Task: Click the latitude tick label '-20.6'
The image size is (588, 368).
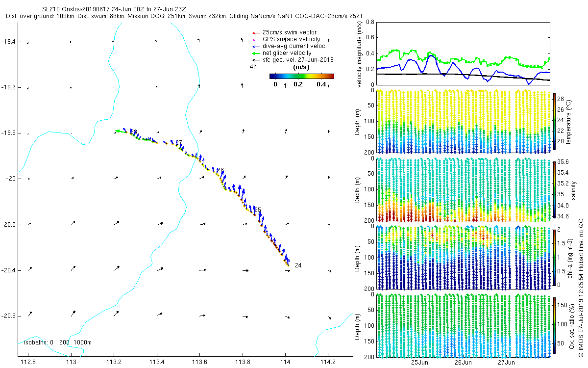Action: tap(8, 316)
